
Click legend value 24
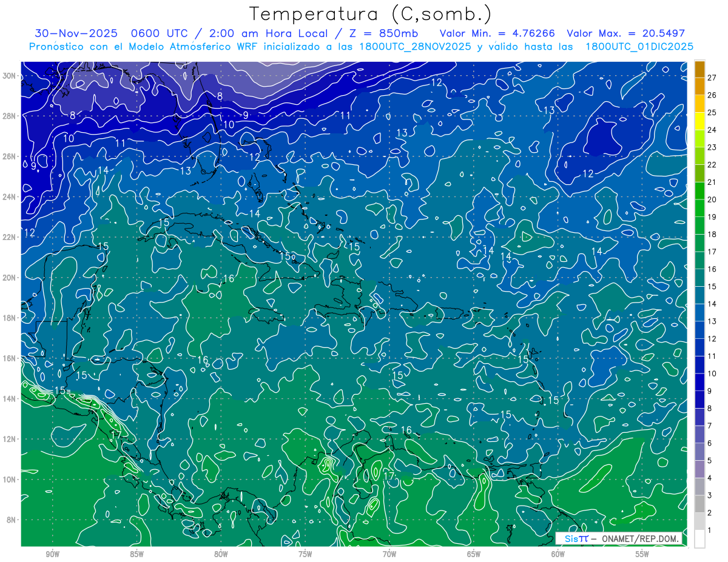(712, 130)
